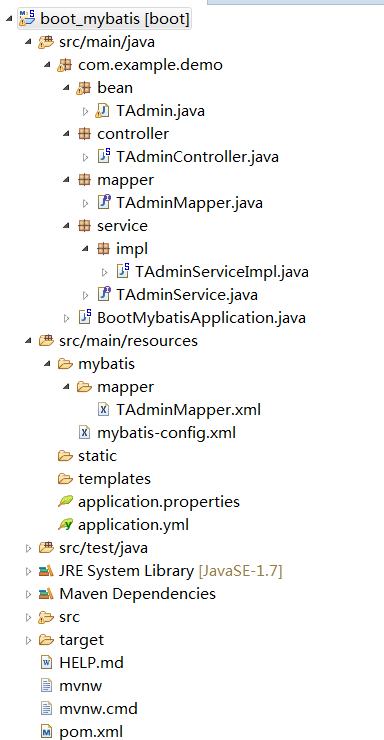The image size is (384, 740).
Task: Collapse the service package node
Action: pos(67,226)
